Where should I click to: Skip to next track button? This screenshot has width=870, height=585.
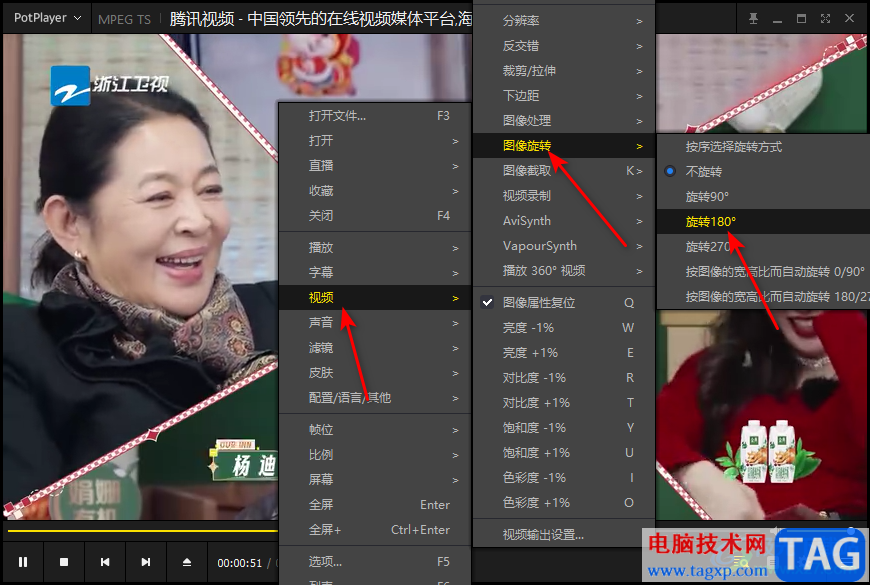point(146,562)
